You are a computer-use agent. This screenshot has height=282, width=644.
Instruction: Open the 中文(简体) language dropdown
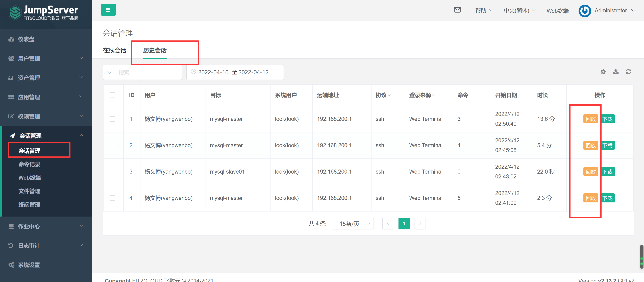tap(520, 11)
